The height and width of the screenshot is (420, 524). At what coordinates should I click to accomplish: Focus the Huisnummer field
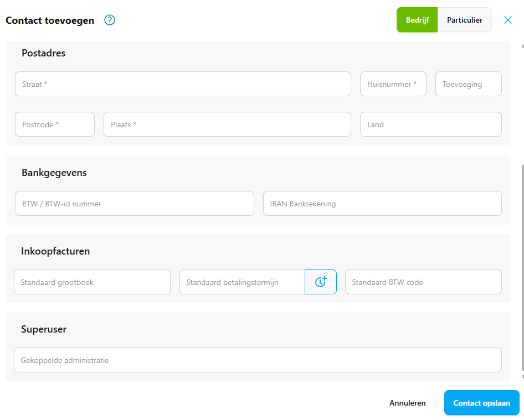point(393,84)
